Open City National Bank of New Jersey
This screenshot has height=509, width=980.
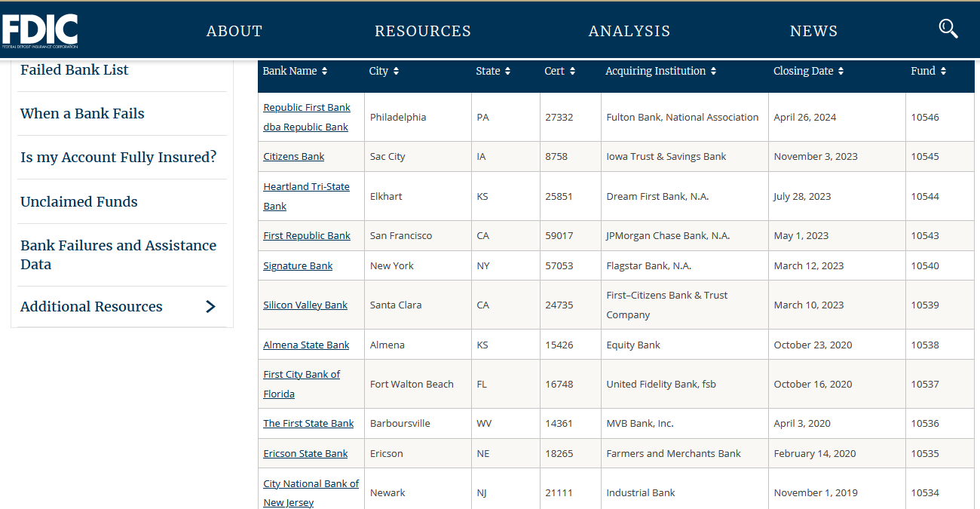point(311,493)
